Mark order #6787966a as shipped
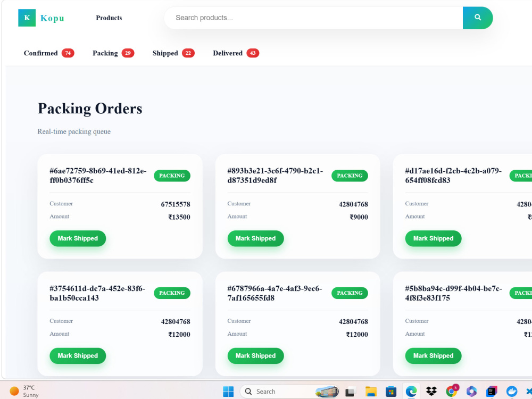 (x=255, y=356)
